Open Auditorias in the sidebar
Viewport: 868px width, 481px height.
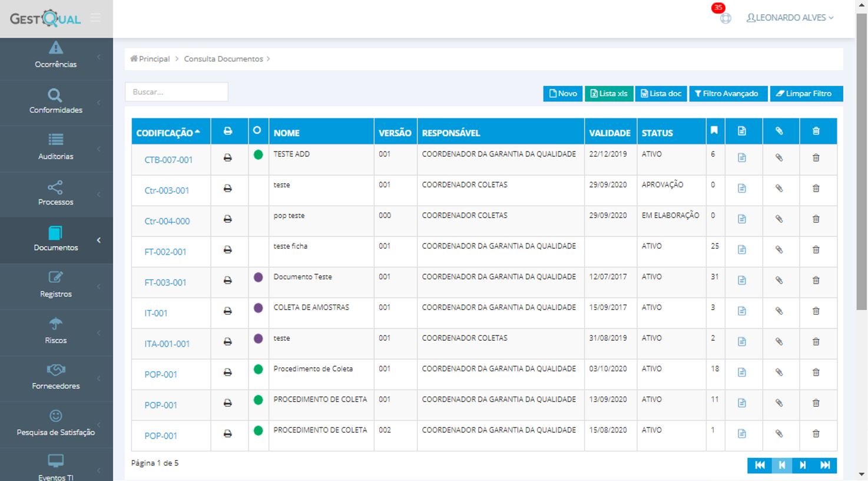tap(56, 148)
